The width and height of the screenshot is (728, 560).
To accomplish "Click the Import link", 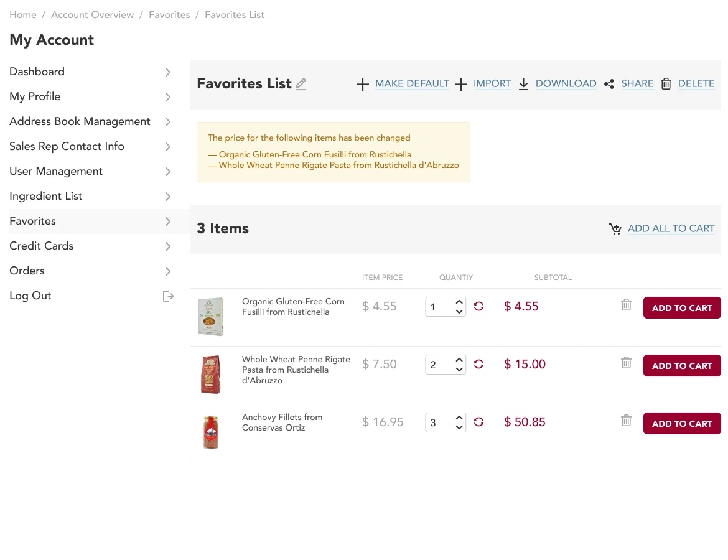I will [x=492, y=83].
